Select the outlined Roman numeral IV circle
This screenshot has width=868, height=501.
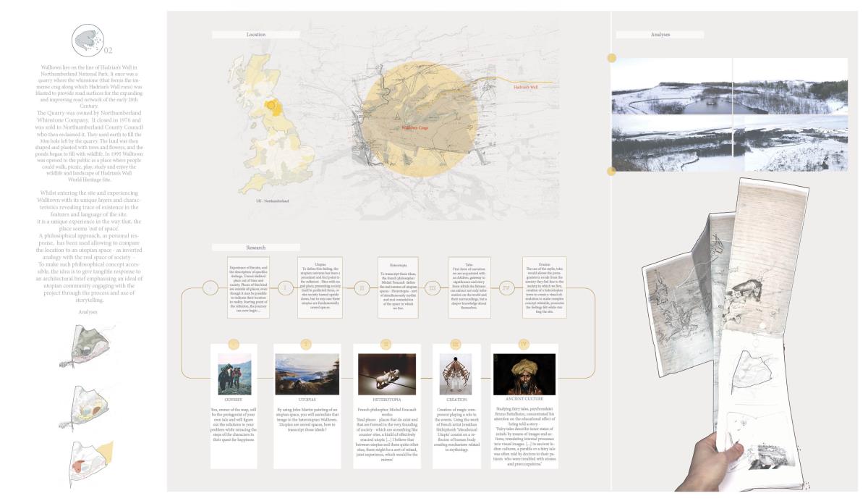point(506,288)
